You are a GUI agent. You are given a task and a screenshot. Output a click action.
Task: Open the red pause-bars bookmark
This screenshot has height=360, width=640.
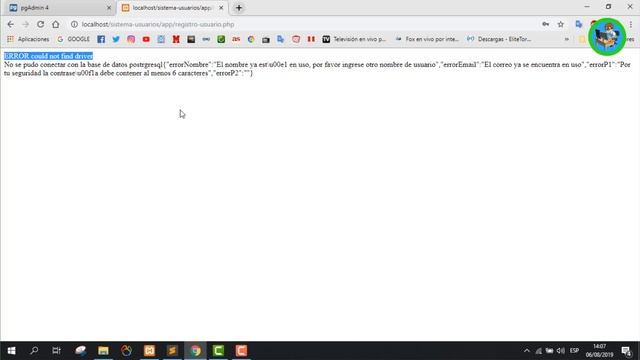point(311,39)
